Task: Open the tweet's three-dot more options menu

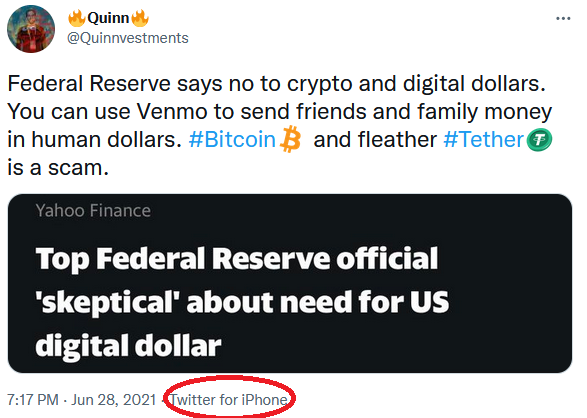Action: (563, 18)
